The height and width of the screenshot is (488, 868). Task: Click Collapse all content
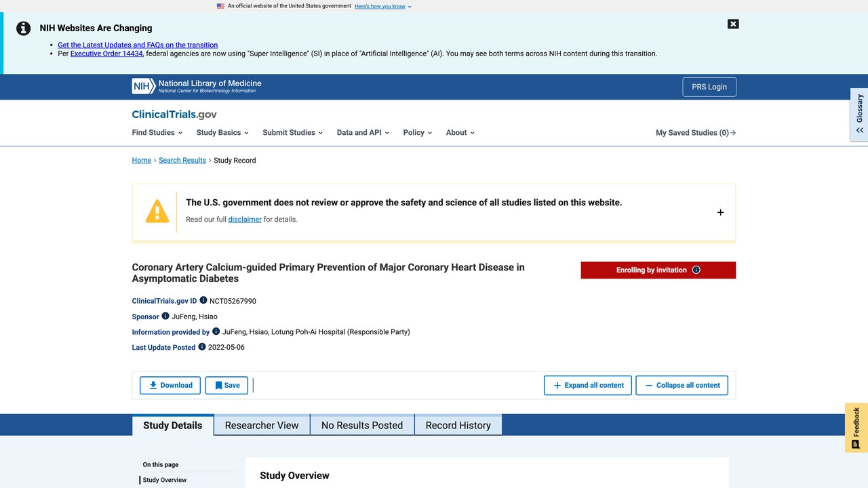coord(682,385)
